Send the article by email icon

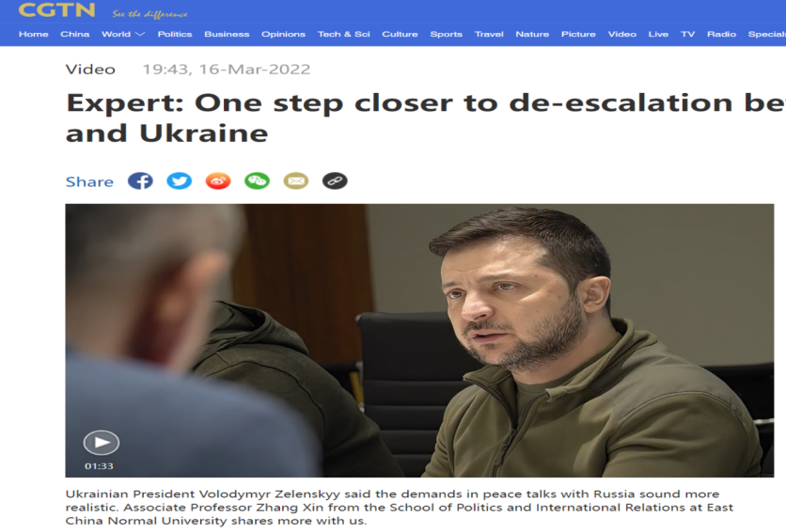coord(296,180)
